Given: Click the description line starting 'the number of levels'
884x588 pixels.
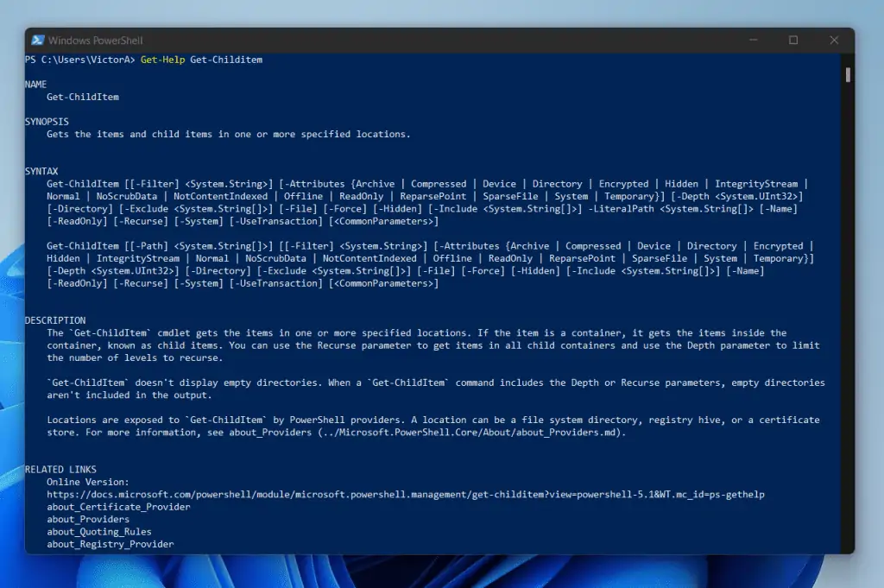Looking at the screenshot, I should coord(135,358).
